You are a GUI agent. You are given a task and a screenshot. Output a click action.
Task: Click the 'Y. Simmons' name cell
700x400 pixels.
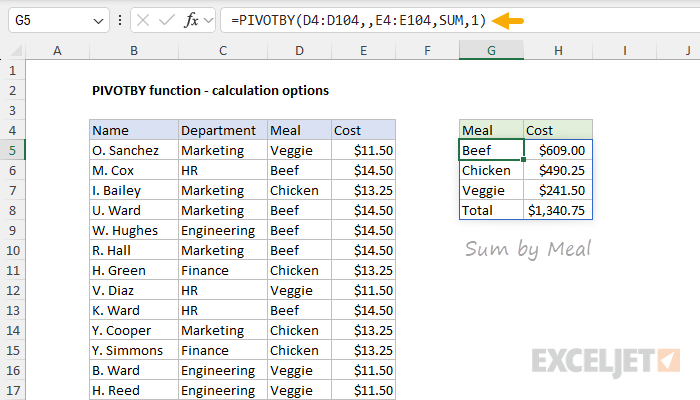coord(134,350)
